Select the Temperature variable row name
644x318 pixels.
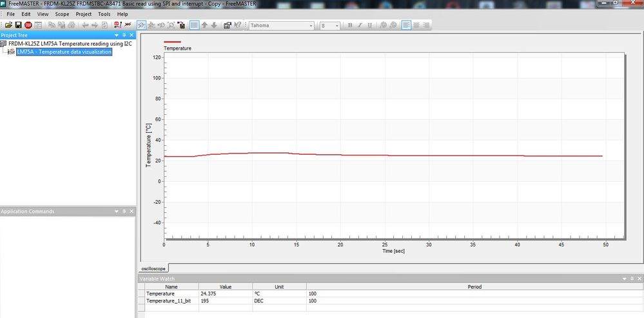click(161, 293)
